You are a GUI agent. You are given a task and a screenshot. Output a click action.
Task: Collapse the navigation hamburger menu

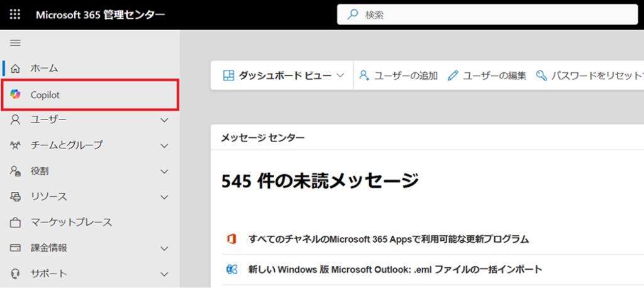coord(15,43)
